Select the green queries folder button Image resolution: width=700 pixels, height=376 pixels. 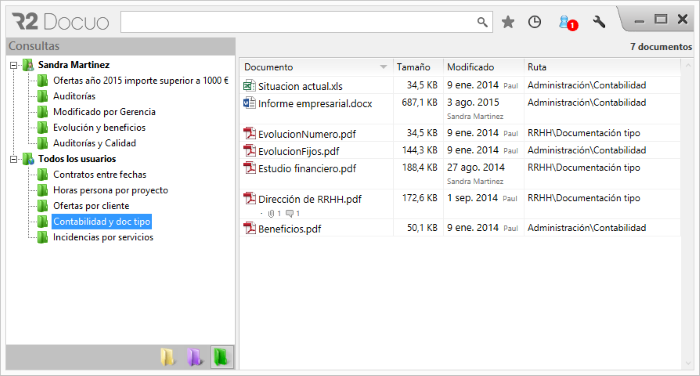pyautogui.click(x=222, y=357)
